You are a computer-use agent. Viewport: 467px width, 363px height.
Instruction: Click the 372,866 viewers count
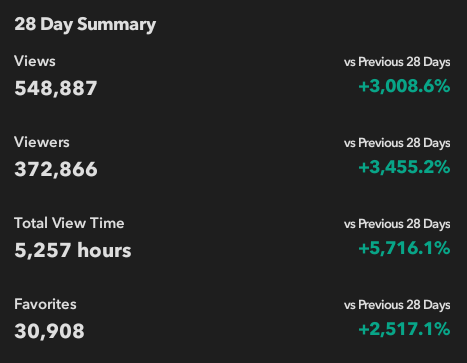coord(56,169)
